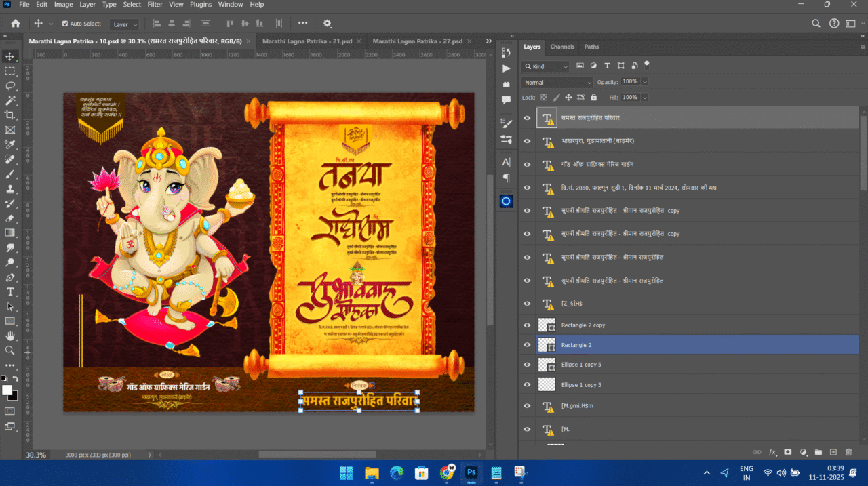The height and width of the screenshot is (486, 868).
Task: Switch to the Channels tab
Action: (562, 47)
